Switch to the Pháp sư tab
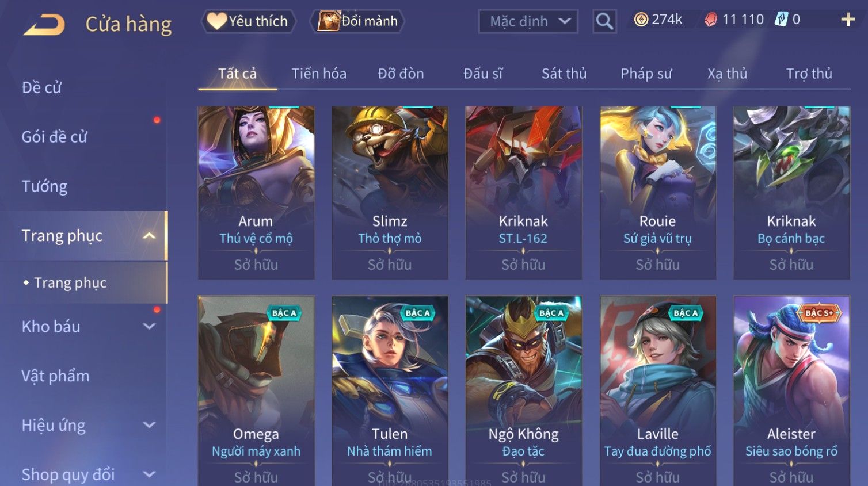Screen dimensions: 868x486 (x=646, y=74)
